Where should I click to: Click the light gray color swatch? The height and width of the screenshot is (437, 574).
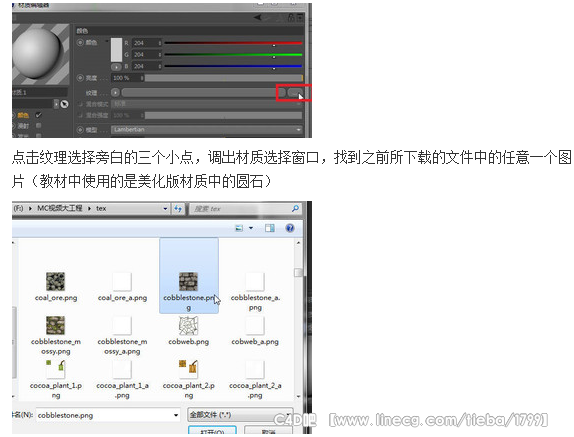click(x=116, y=50)
